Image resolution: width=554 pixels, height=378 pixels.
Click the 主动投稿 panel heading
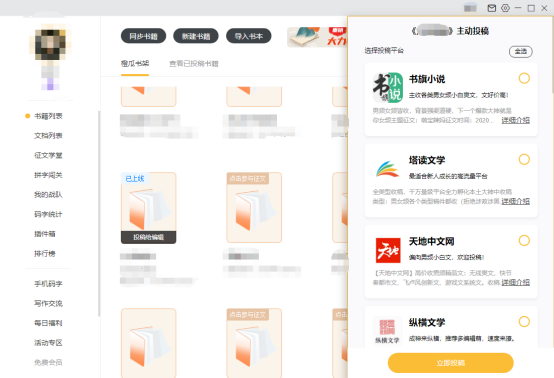click(x=472, y=31)
